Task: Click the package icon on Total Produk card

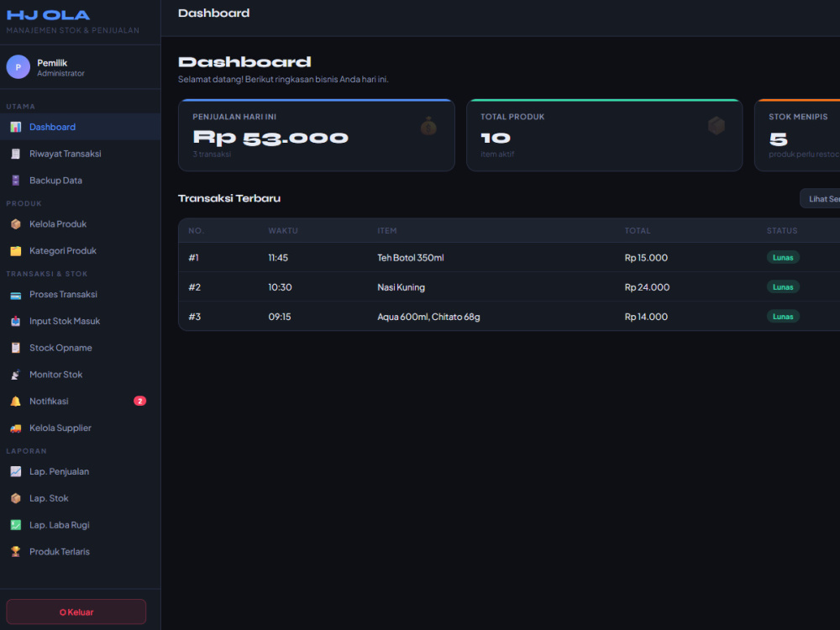Action: click(717, 127)
